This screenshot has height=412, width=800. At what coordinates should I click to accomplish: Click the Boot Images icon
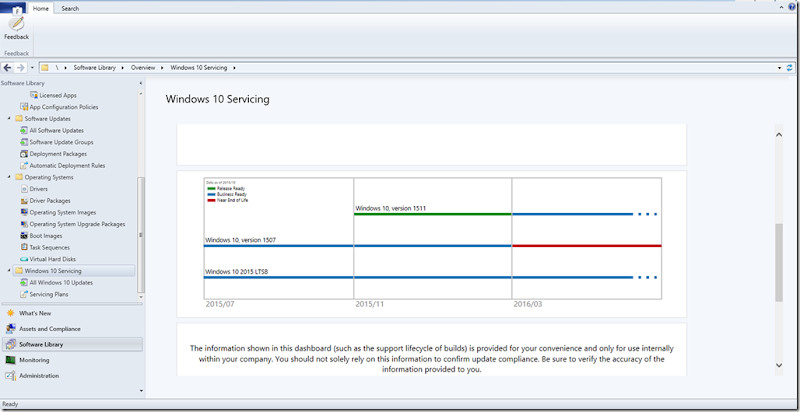(x=24, y=236)
